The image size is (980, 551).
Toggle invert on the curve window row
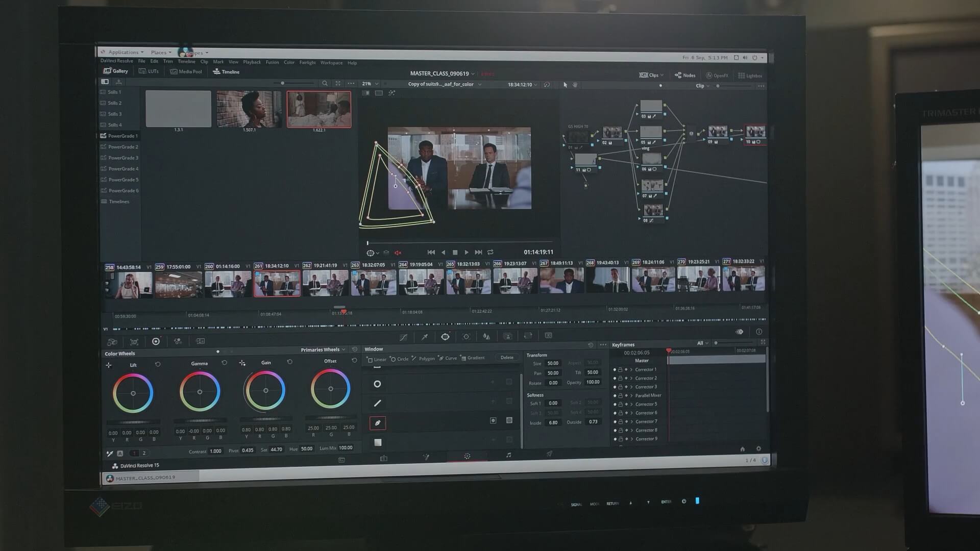(x=493, y=420)
